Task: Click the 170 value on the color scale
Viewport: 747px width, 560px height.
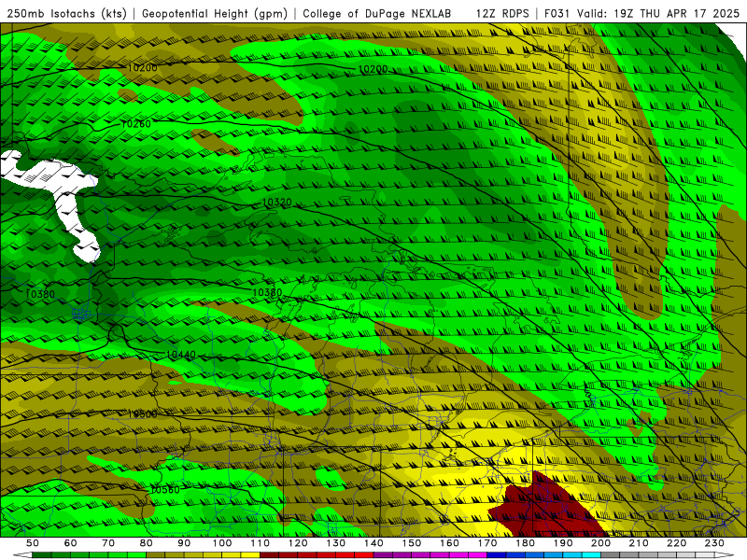Action: pyautogui.click(x=487, y=543)
